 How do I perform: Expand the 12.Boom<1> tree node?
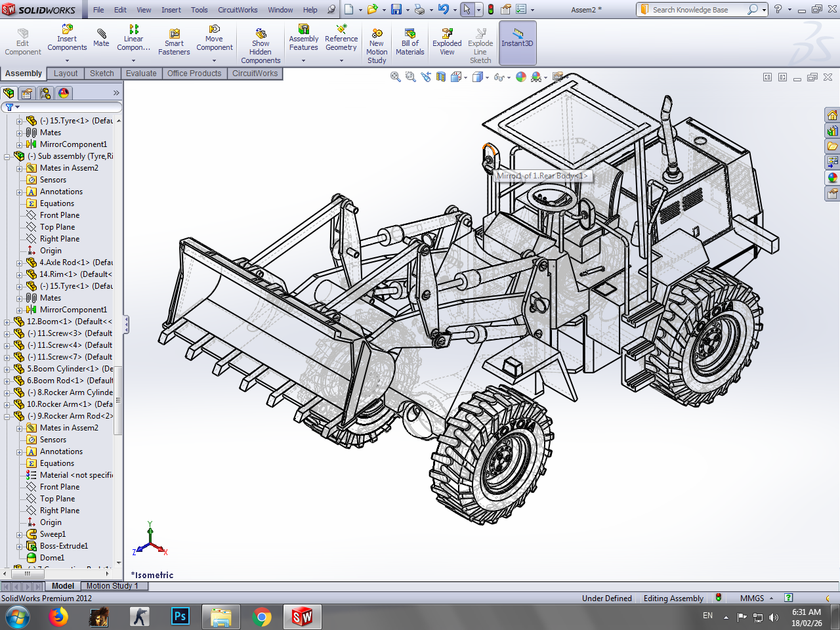click(x=7, y=322)
